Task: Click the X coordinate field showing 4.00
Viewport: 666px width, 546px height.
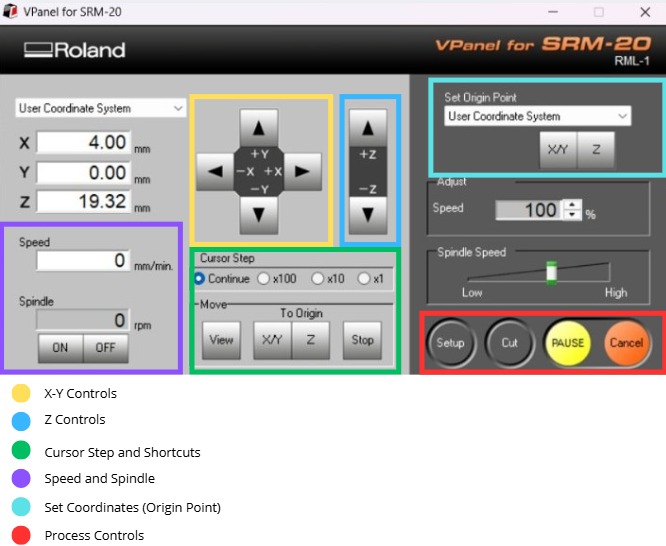Action: (83, 142)
